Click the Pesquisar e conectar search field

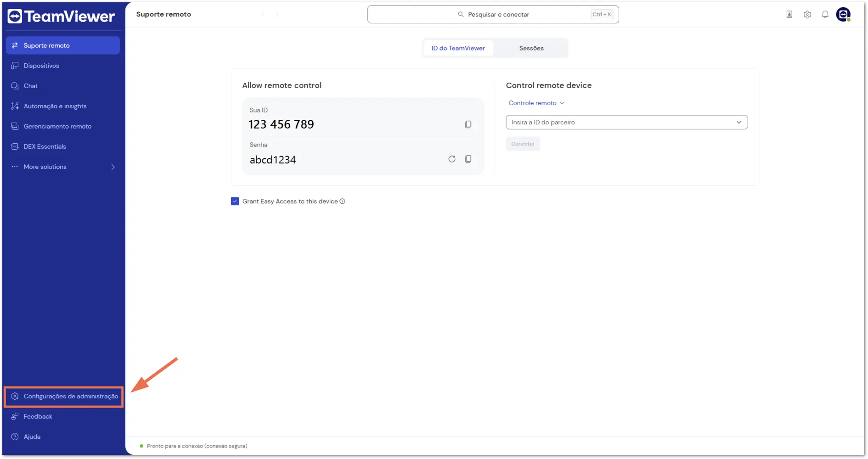(x=493, y=15)
